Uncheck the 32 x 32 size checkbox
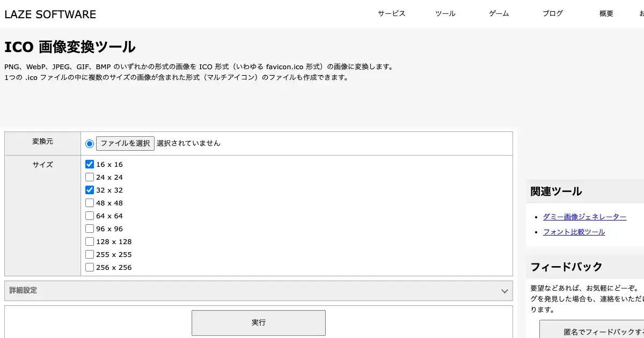The height and width of the screenshot is (338, 644). point(90,190)
